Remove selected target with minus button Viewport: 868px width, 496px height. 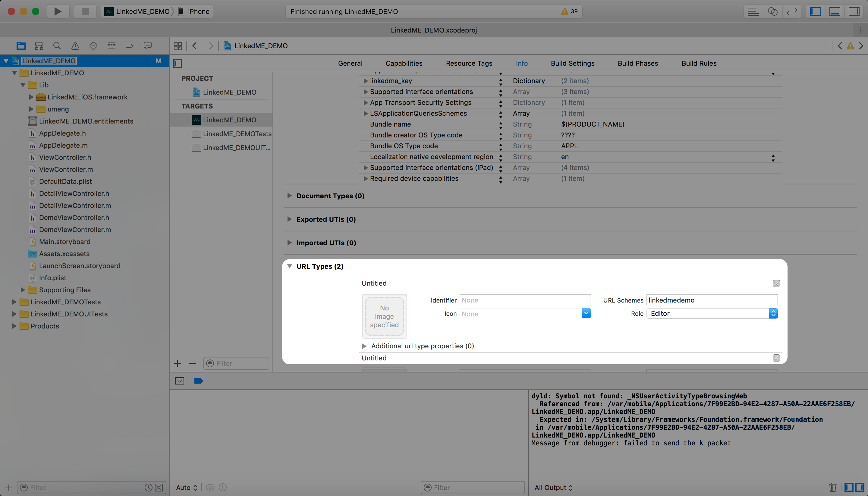coord(193,363)
